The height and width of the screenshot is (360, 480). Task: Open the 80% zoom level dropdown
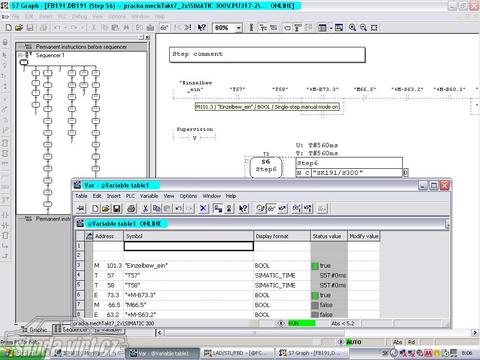coord(238,28)
